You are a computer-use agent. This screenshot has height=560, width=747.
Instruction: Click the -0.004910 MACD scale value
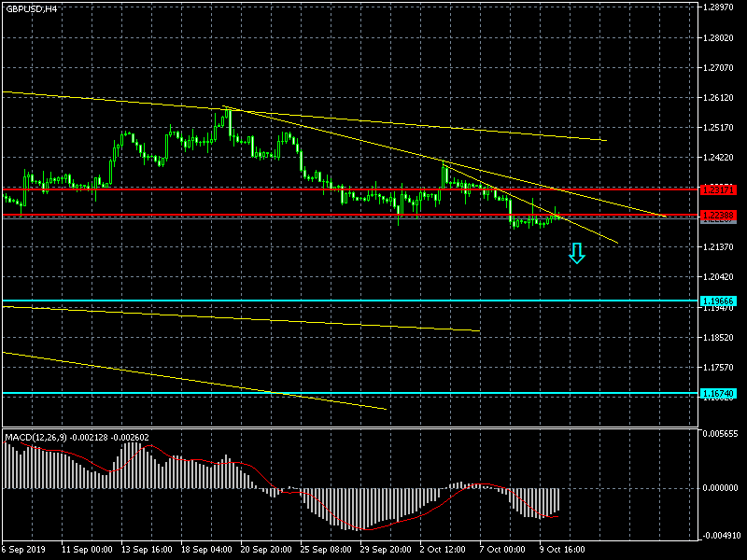pyautogui.click(x=722, y=536)
